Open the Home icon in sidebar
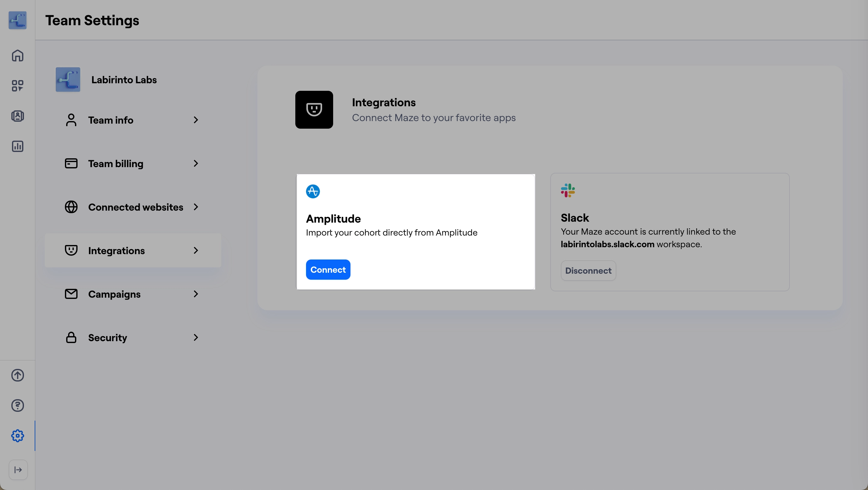Image resolution: width=868 pixels, height=490 pixels. 17,55
